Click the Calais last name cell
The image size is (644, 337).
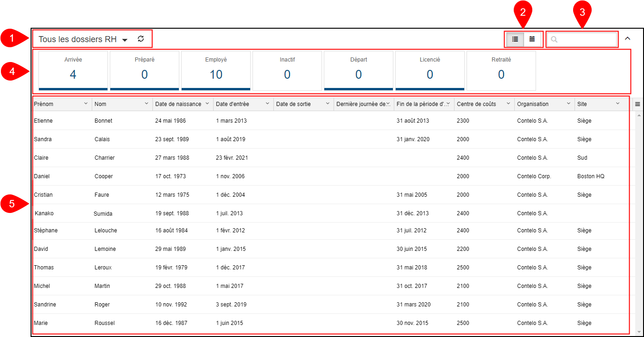click(102, 139)
